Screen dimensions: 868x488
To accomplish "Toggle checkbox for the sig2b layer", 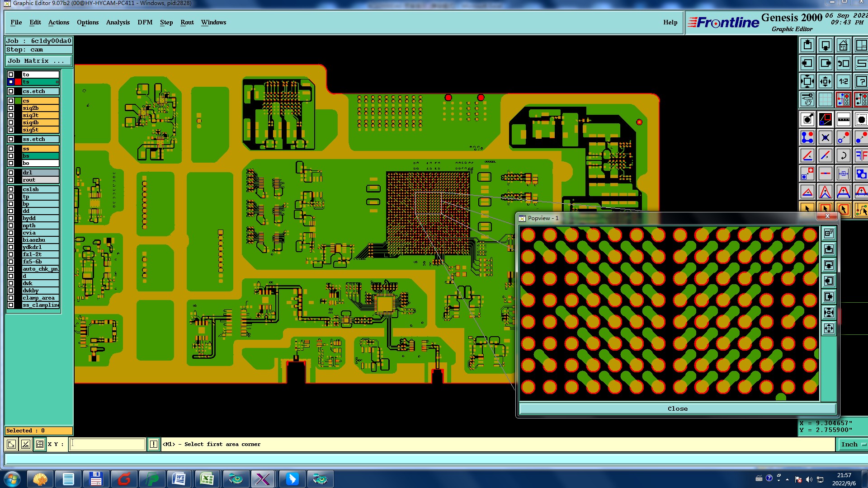I will (11, 108).
